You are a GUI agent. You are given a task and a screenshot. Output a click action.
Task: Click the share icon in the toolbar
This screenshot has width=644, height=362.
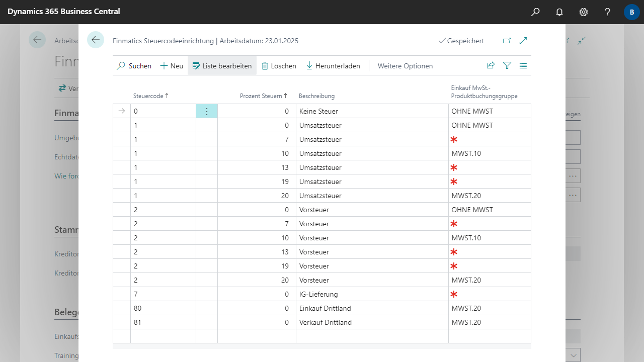491,65
